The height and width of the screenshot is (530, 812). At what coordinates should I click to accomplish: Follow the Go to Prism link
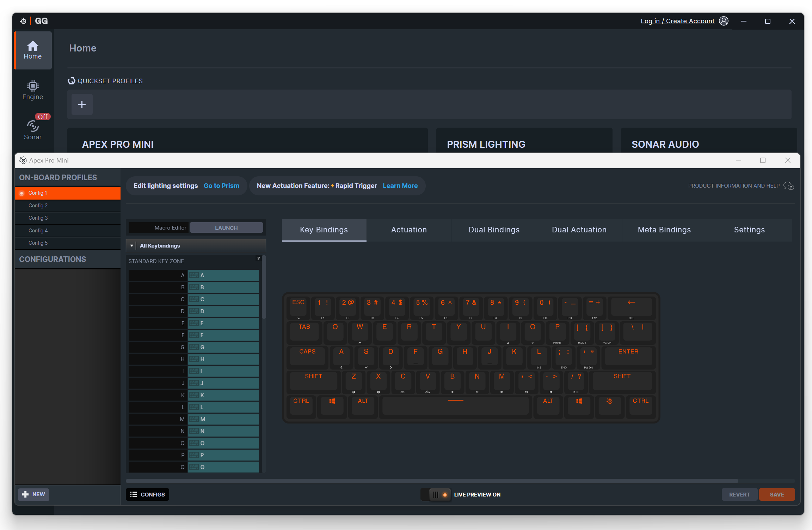click(221, 186)
